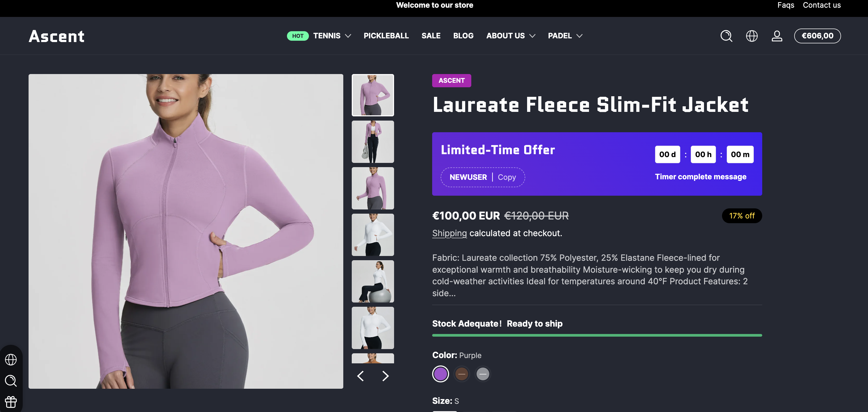Open the Shipping policy link
The width and height of the screenshot is (868, 412).
(449, 233)
